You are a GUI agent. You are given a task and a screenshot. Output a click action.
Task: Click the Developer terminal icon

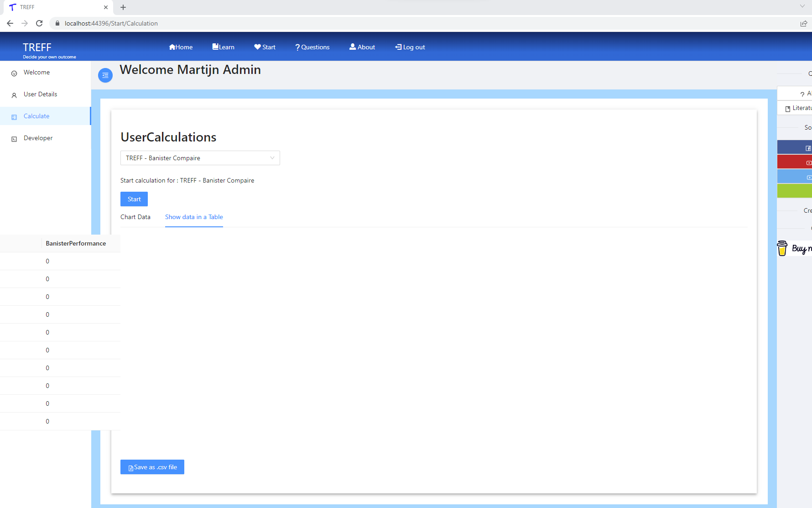[14, 138]
